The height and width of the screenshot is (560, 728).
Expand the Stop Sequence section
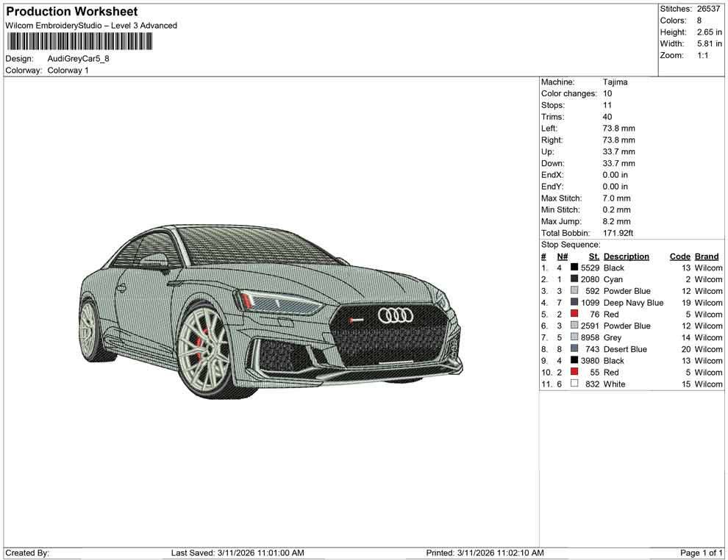[572, 244]
